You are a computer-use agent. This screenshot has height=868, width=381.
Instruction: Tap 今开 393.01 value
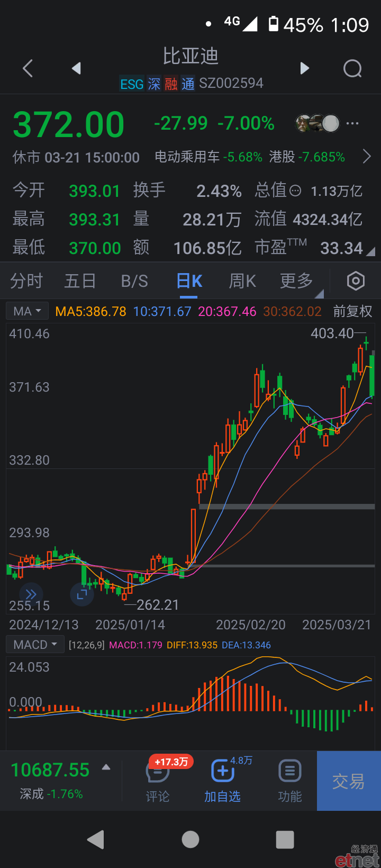pyautogui.click(x=95, y=191)
